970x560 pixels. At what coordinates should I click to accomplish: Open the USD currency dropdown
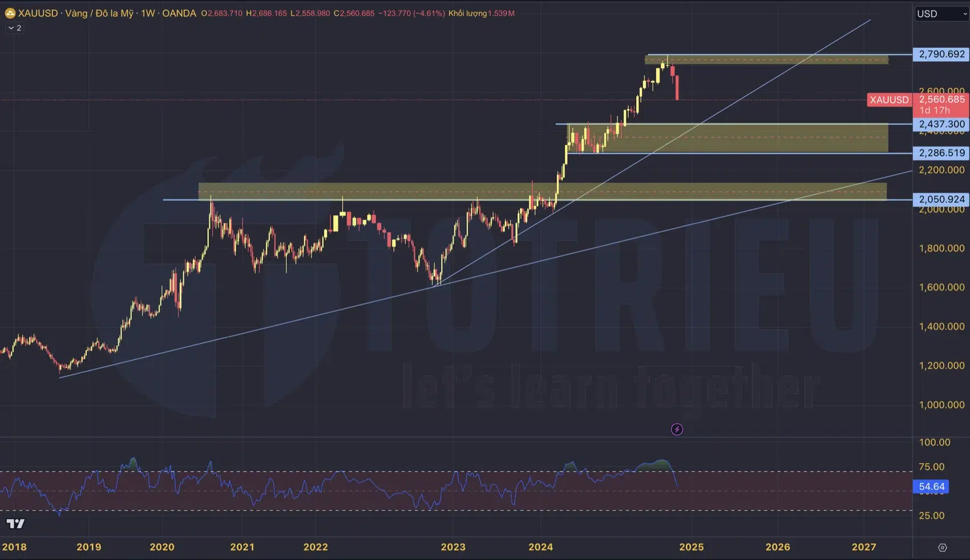[941, 14]
